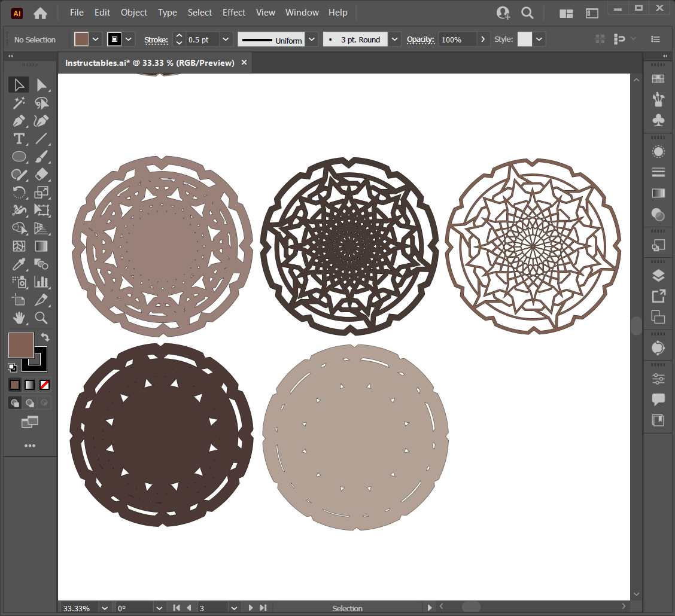Open zoom level dropdown at 33.33%
Image resolution: width=675 pixels, height=616 pixels.
(105, 608)
